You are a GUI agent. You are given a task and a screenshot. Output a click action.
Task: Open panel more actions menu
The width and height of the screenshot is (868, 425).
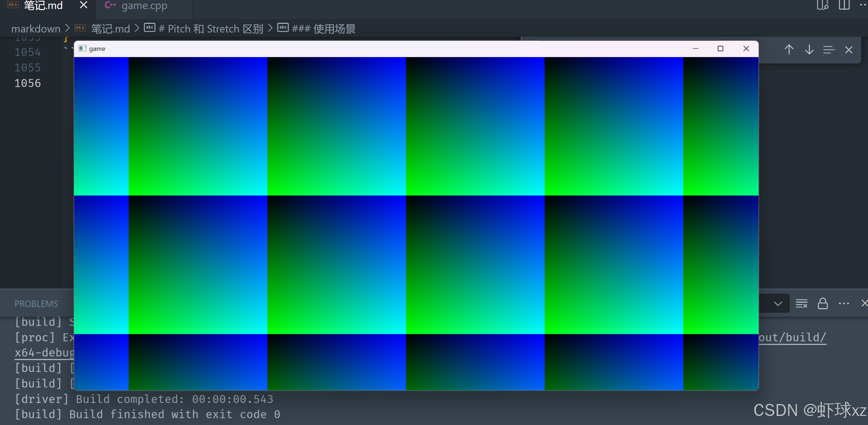point(844,304)
